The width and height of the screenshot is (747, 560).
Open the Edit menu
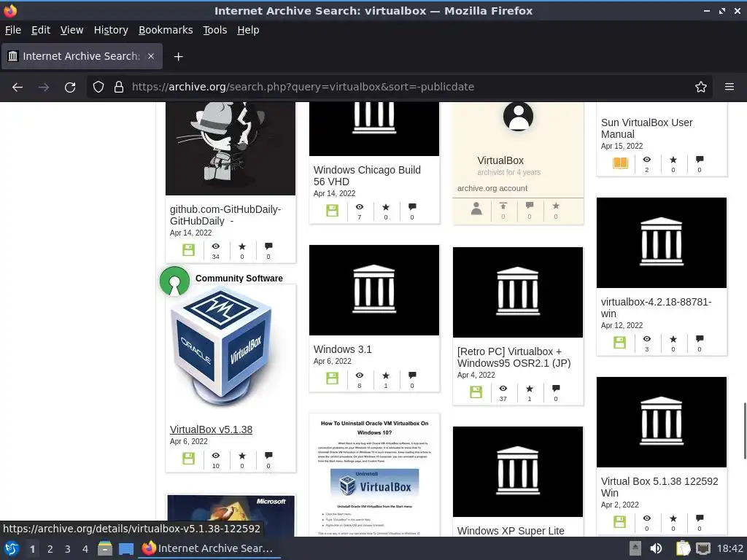coord(41,30)
